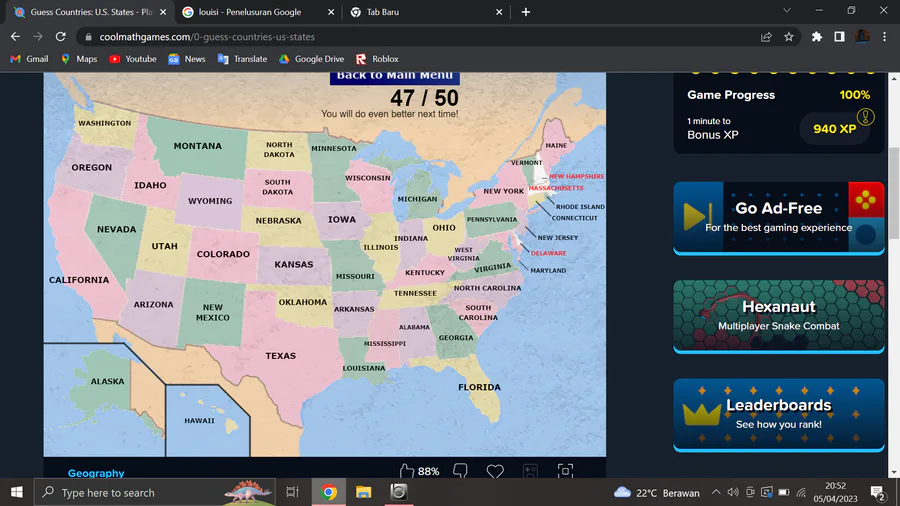The image size is (900, 506).
Task: Toggle fullscreen mode for the game
Action: click(x=565, y=471)
